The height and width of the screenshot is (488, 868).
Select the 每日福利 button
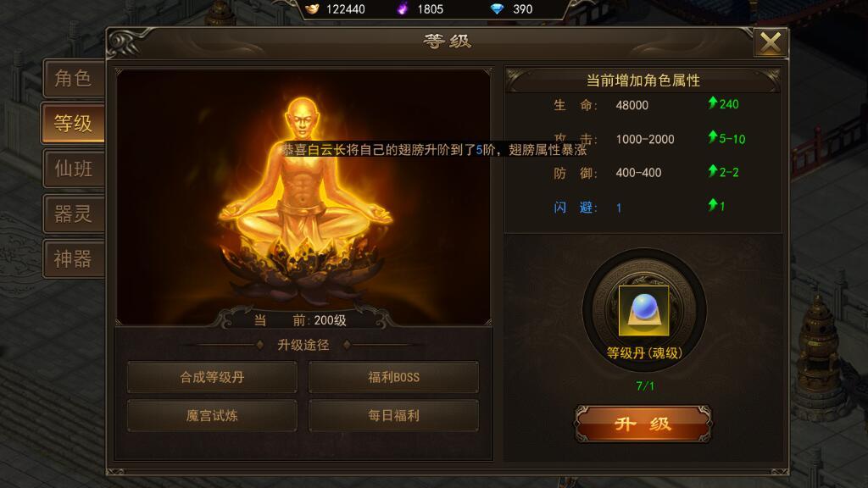click(x=393, y=415)
